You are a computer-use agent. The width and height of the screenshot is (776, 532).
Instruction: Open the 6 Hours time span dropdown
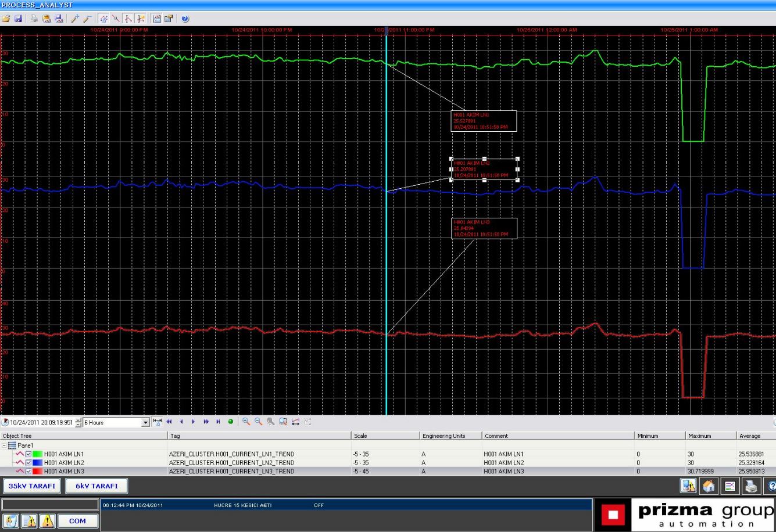[145, 422]
